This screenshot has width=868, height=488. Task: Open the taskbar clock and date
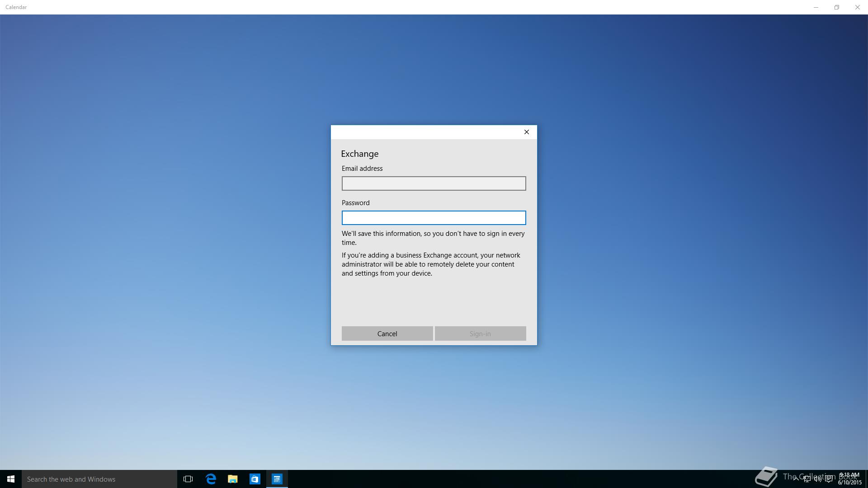click(849, 479)
